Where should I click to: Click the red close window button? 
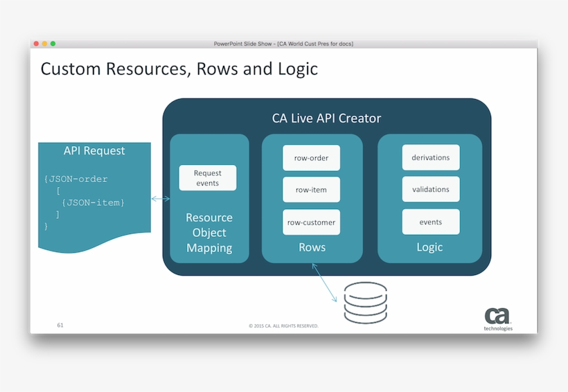pyautogui.click(x=36, y=44)
